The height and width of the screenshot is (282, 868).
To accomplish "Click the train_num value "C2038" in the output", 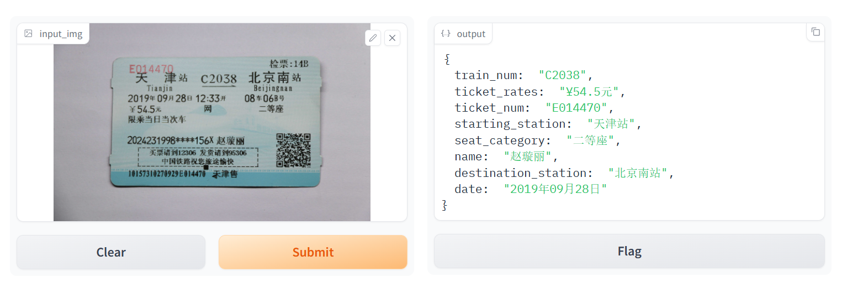I will click(562, 75).
